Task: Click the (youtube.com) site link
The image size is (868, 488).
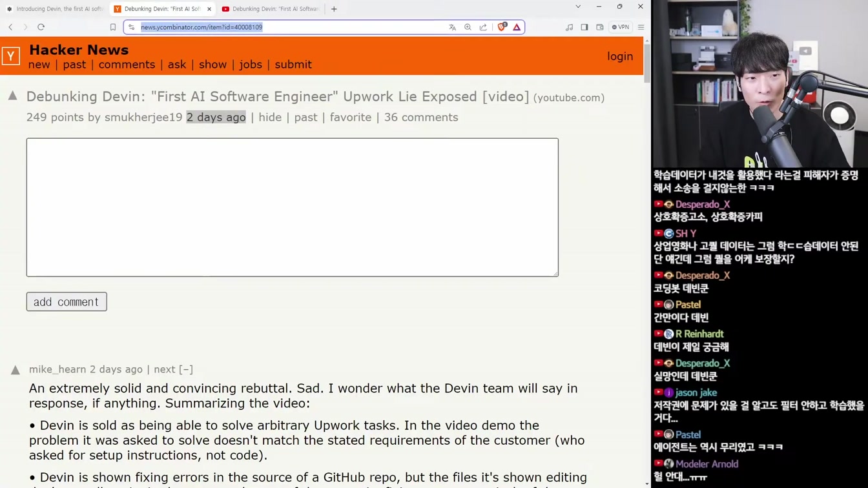Action: pos(569,97)
